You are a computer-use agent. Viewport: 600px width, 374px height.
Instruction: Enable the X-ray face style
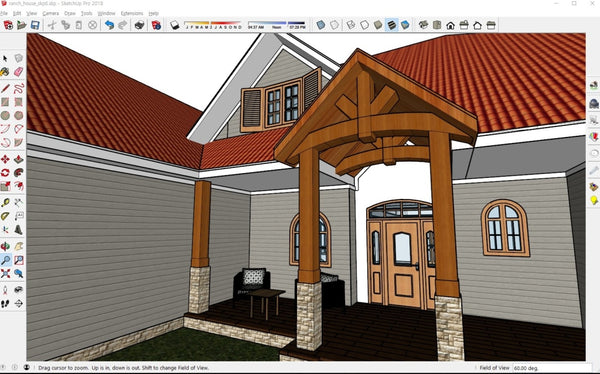click(x=321, y=25)
